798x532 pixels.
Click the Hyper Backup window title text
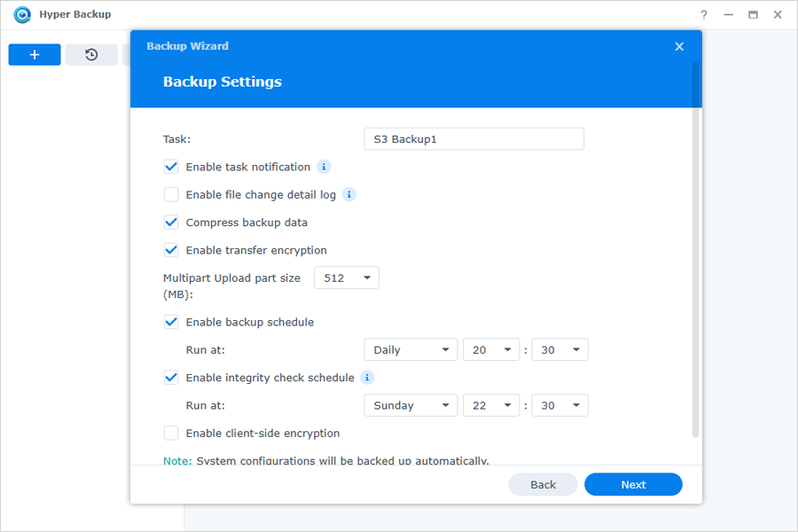(x=74, y=14)
